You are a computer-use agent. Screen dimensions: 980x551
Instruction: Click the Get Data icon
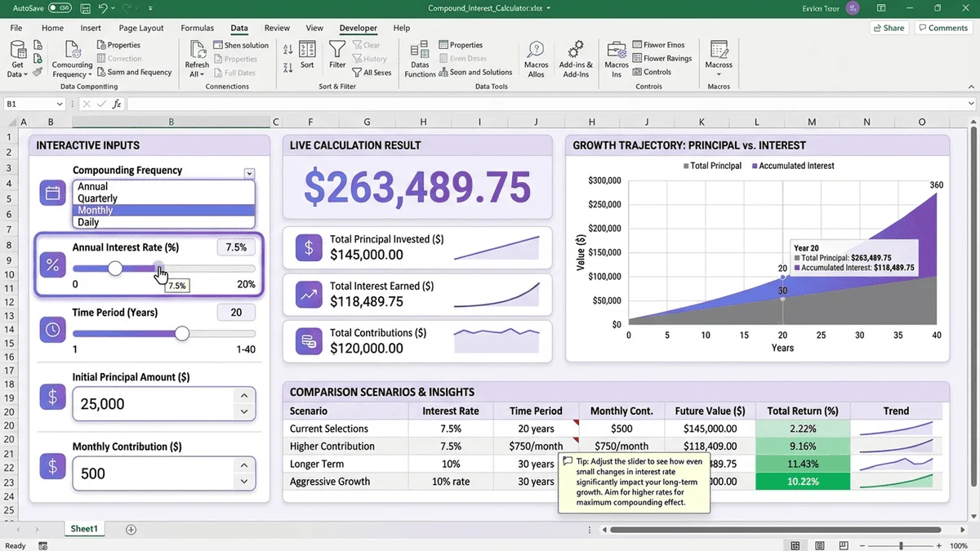17,50
